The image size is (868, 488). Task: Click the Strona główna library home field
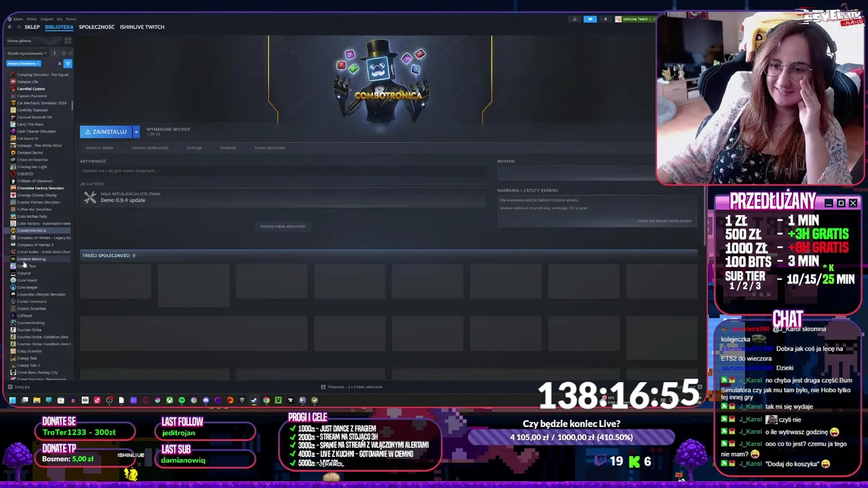tap(34, 41)
